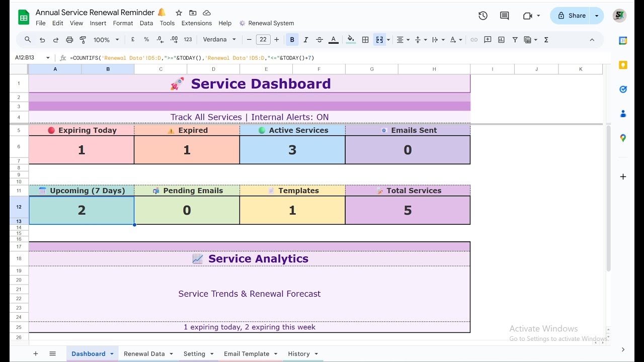Open the search menus magnifier icon

point(28,40)
